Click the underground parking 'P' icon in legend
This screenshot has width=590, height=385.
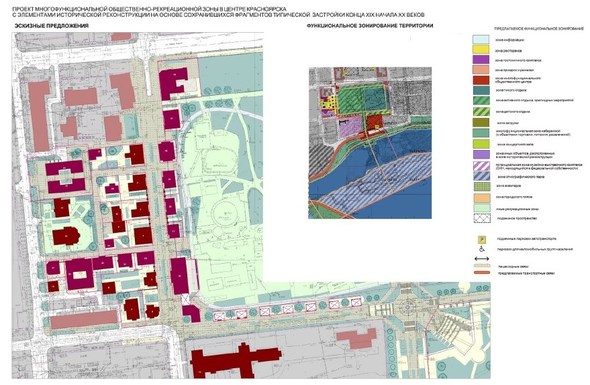[x=482, y=239]
